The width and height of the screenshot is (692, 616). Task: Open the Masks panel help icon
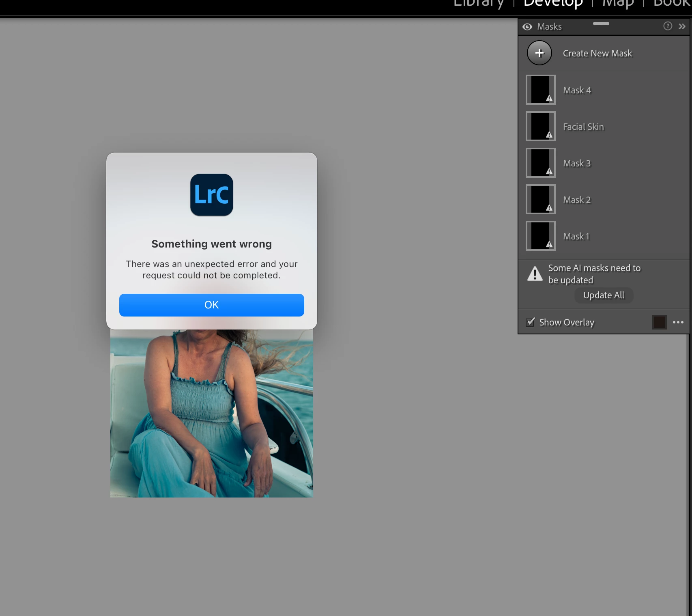(667, 26)
